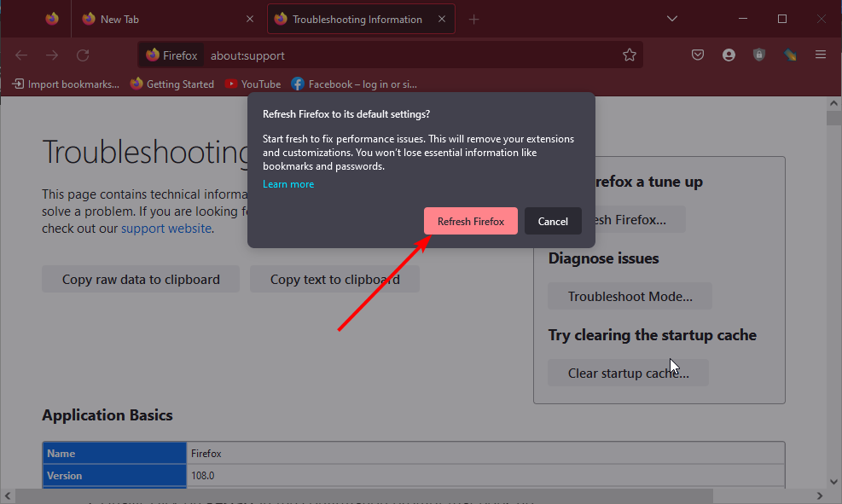This screenshot has width=842, height=504.
Task: Click the Version value 108.0 cell
Action: point(485,476)
